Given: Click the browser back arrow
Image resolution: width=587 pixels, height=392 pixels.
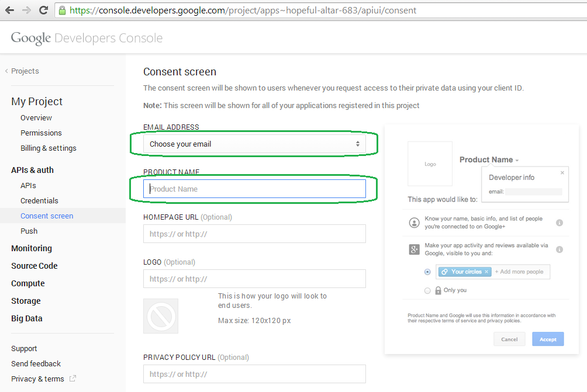Looking at the screenshot, I should point(10,10).
